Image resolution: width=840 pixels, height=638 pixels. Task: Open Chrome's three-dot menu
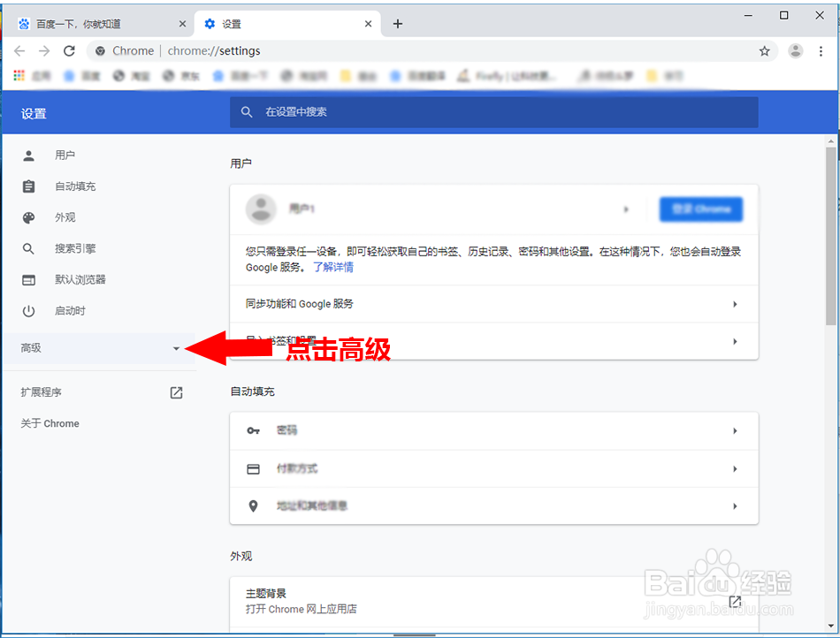click(821, 51)
